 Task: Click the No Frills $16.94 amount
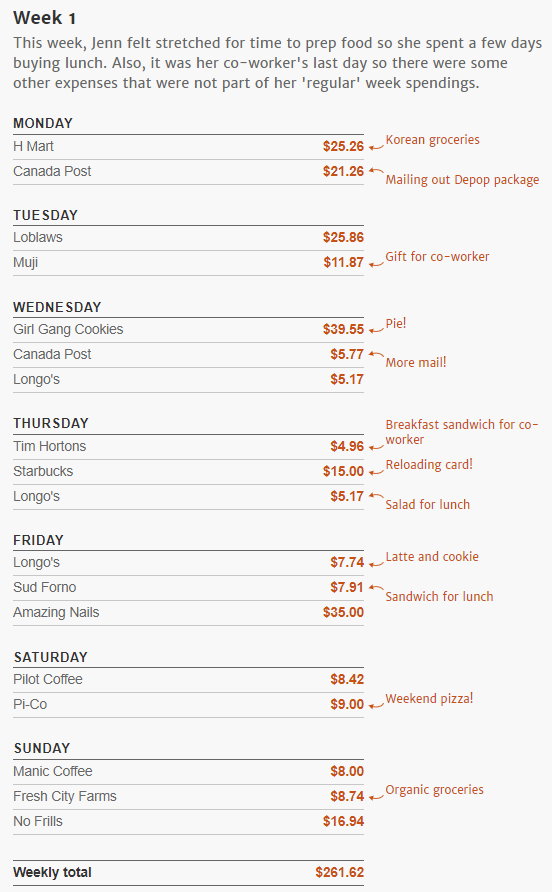pos(343,821)
